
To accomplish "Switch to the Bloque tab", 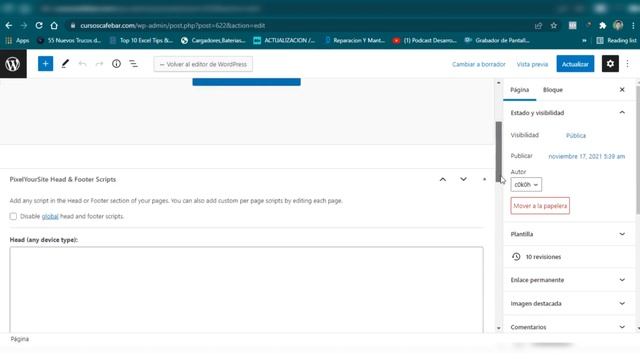I will tap(553, 90).
